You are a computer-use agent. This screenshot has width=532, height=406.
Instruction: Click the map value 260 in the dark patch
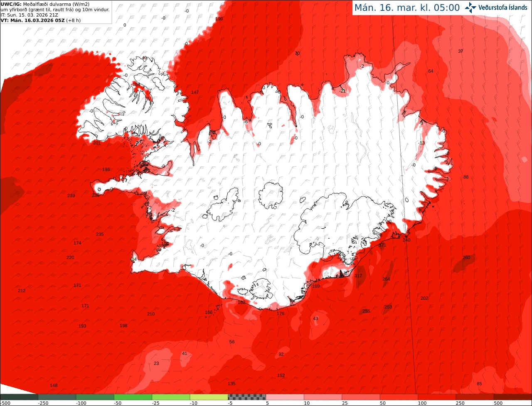[x=467, y=258]
